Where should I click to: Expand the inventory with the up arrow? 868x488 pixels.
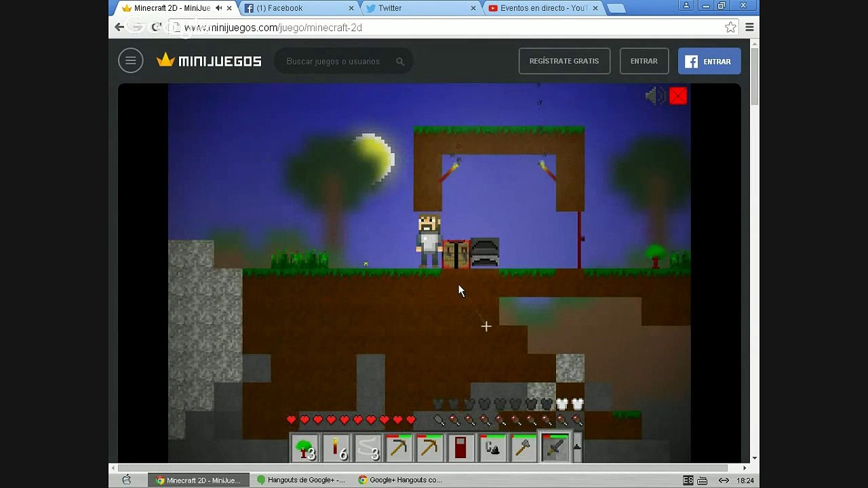pos(577,447)
